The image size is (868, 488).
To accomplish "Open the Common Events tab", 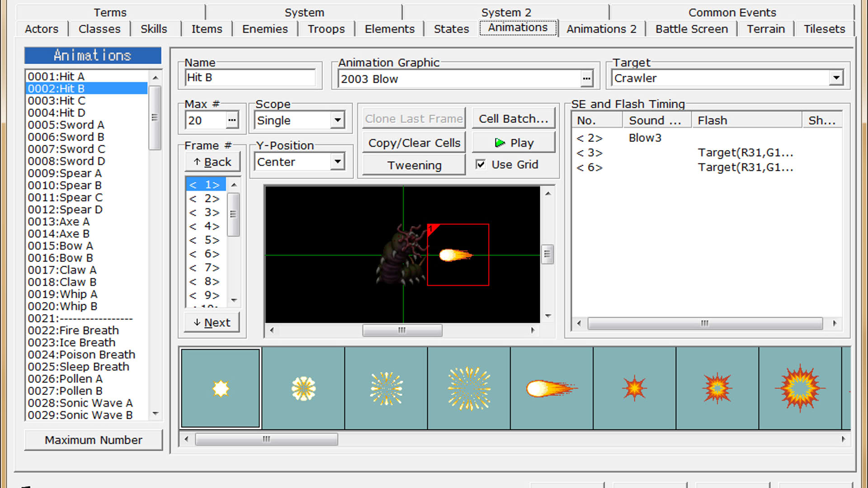I will [x=732, y=12].
